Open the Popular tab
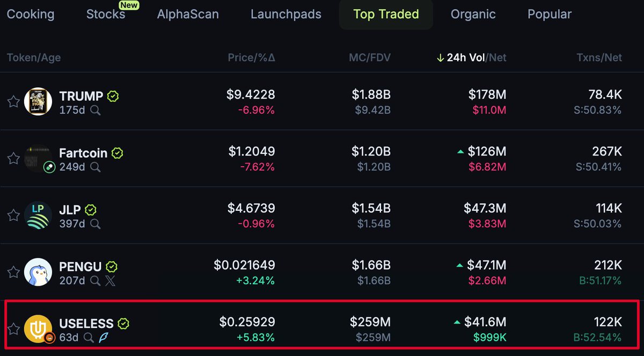Viewport: 644px width, 356px height. 550,14
